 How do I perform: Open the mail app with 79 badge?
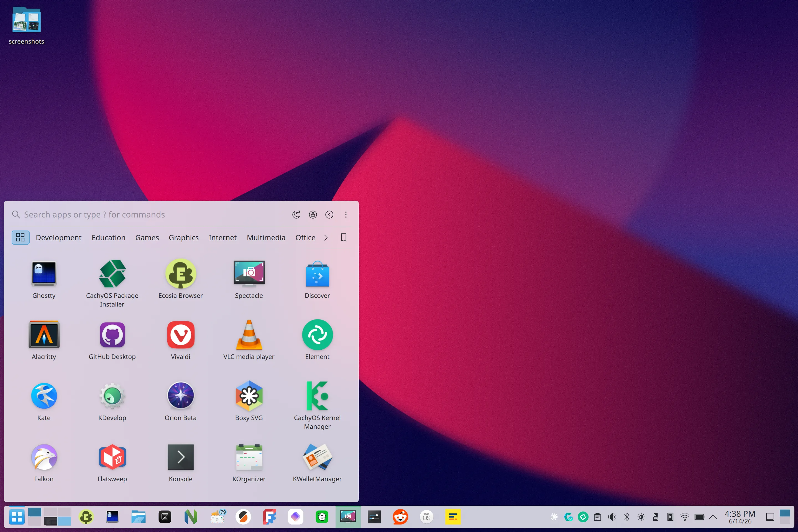218,517
